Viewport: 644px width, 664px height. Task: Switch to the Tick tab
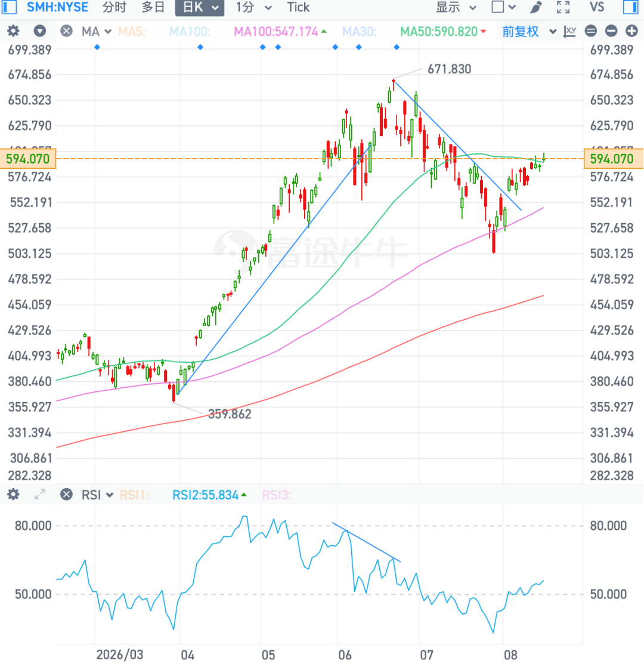298,7
